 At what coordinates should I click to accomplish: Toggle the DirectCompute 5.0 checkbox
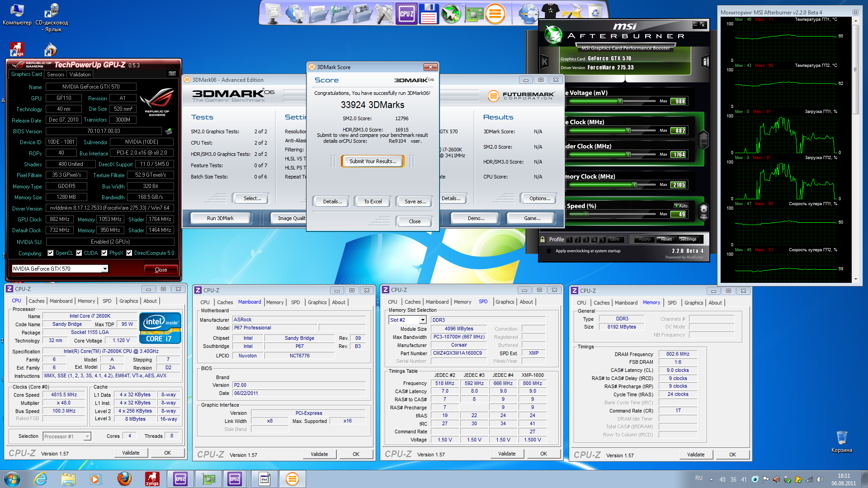click(129, 253)
